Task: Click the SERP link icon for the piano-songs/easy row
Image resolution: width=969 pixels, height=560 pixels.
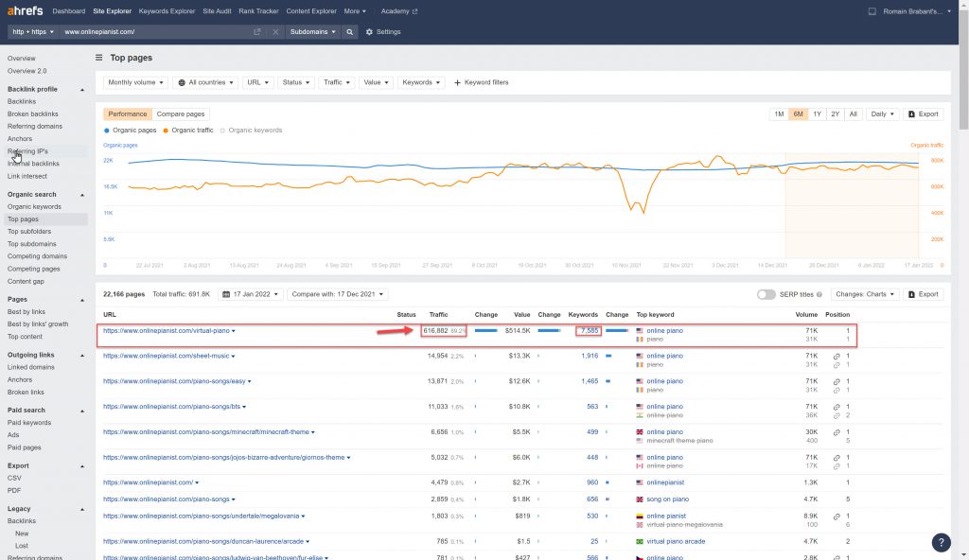Action: [x=837, y=381]
